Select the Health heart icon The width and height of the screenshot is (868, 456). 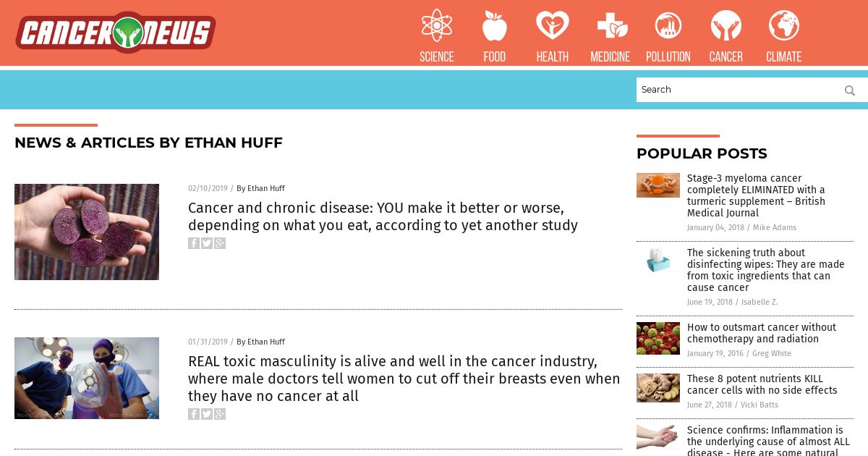coord(553,25)
